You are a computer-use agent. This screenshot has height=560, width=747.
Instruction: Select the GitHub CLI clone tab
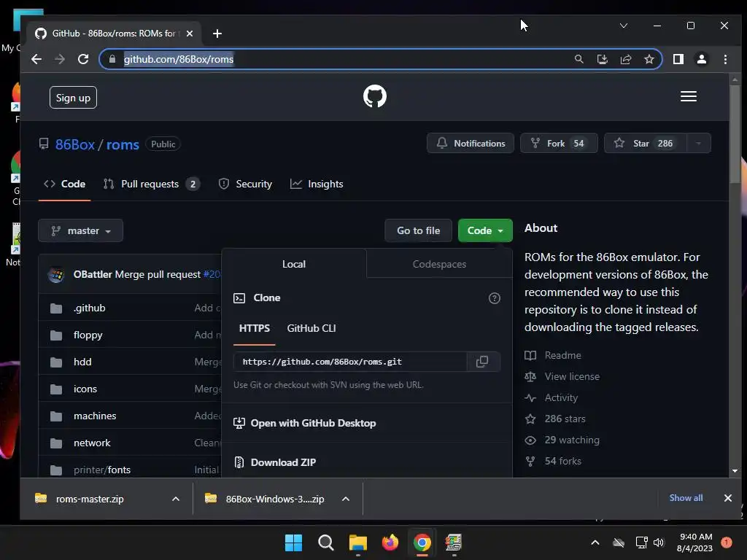tap(311, 329)
